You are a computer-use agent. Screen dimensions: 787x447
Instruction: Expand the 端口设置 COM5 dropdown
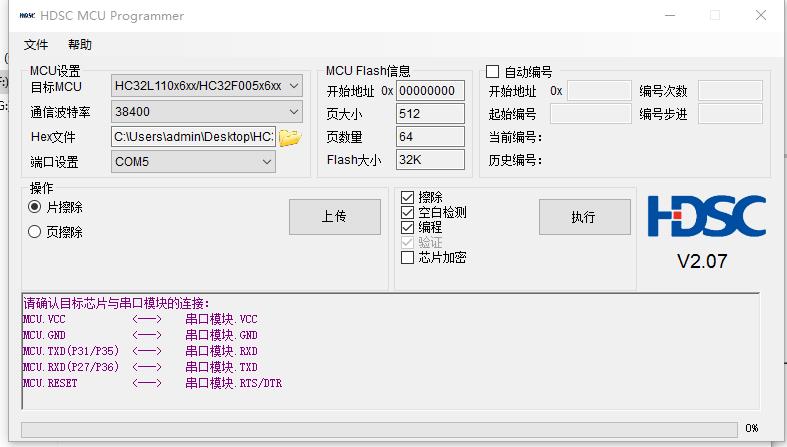[193, 162]
